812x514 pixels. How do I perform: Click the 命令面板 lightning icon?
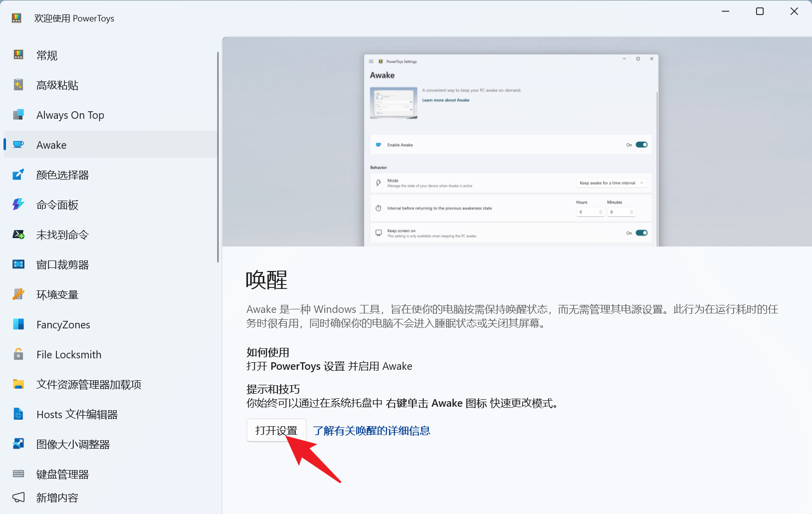(x=18, y=205)
